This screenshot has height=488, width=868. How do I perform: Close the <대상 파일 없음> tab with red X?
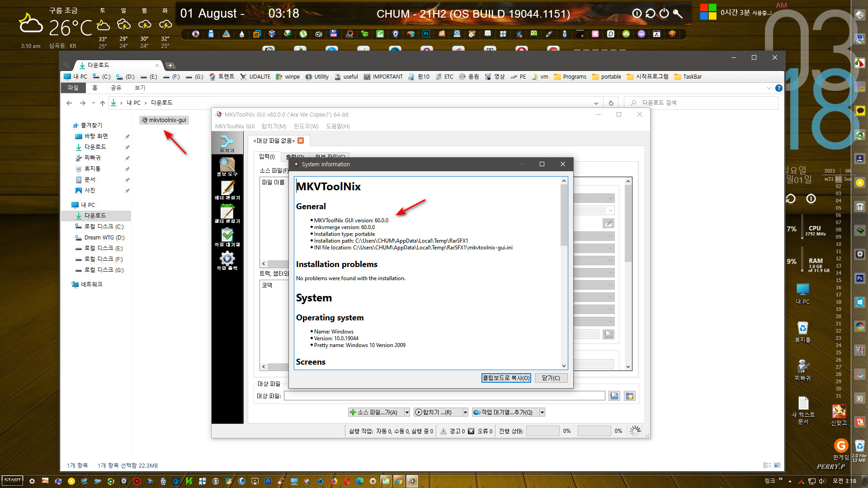[x=301, y=141]
